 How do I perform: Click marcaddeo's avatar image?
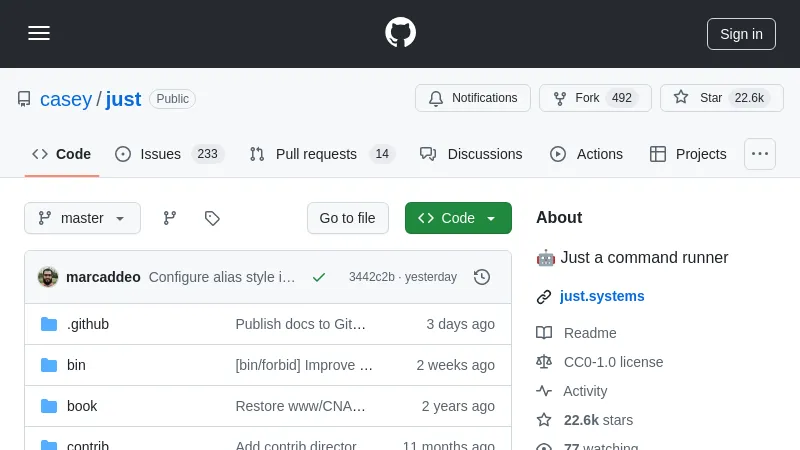(x=48, y=277)
